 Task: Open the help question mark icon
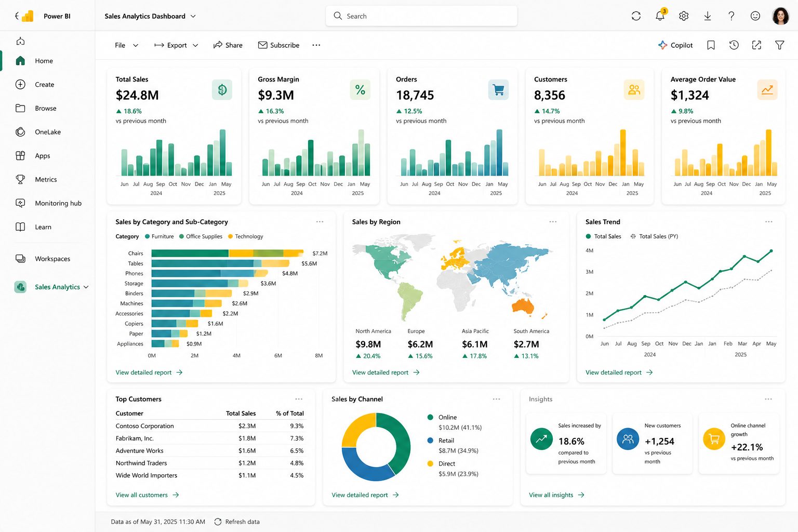coord(731,16)
